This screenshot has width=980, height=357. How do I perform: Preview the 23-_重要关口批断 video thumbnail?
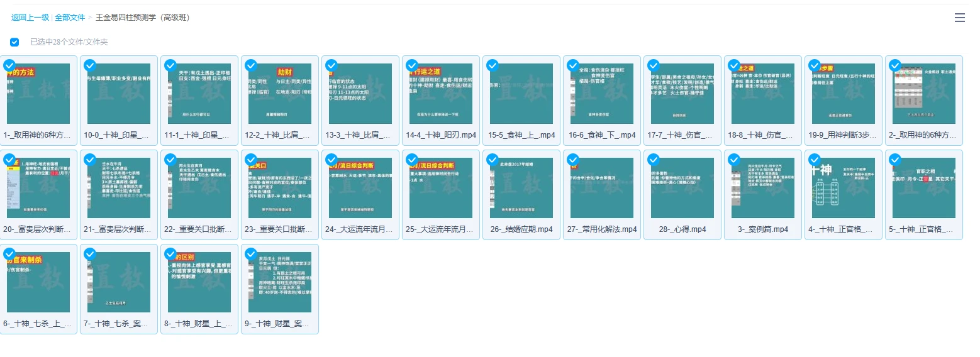[280, 188]
